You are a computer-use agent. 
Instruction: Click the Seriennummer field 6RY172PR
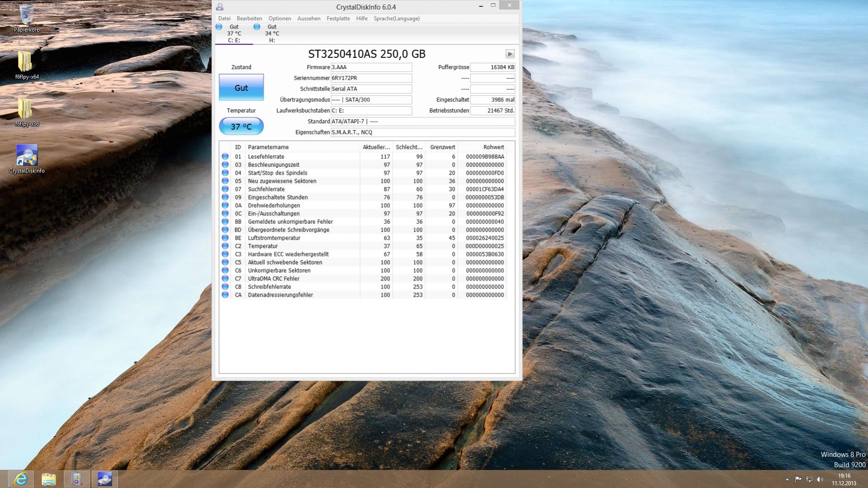(371, 78)
